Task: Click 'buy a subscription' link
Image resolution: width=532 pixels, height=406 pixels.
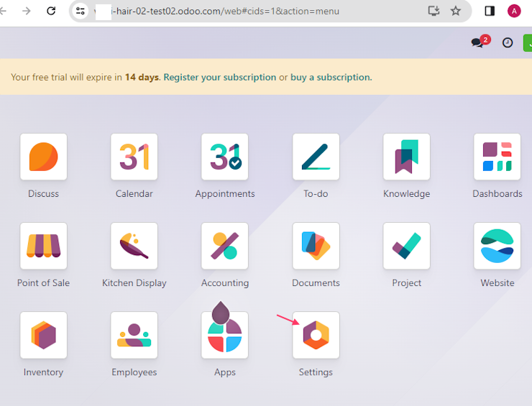Action: click(x=331, y=78)
